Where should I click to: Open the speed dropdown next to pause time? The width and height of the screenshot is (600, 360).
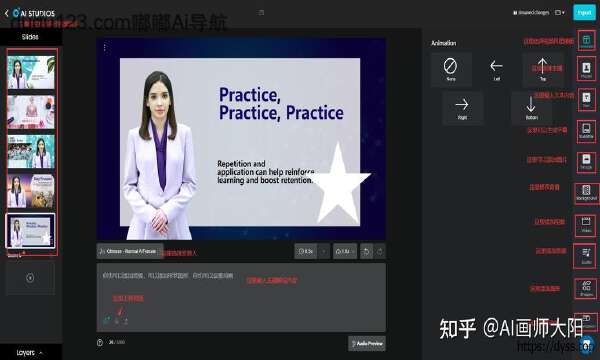point(345,251)
